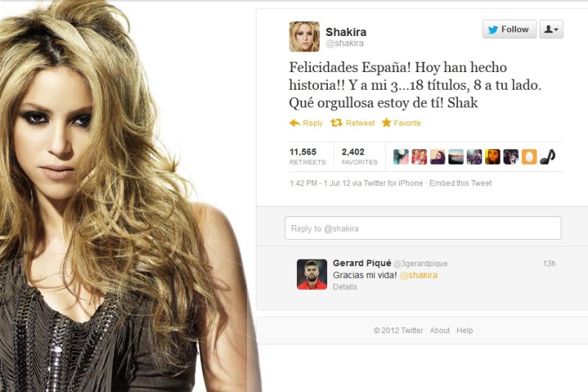The height and width of the screenshot is (392, 588).
Task: Click the Reply arrow icon under the tweet
Action: click(x=295, y=123)
